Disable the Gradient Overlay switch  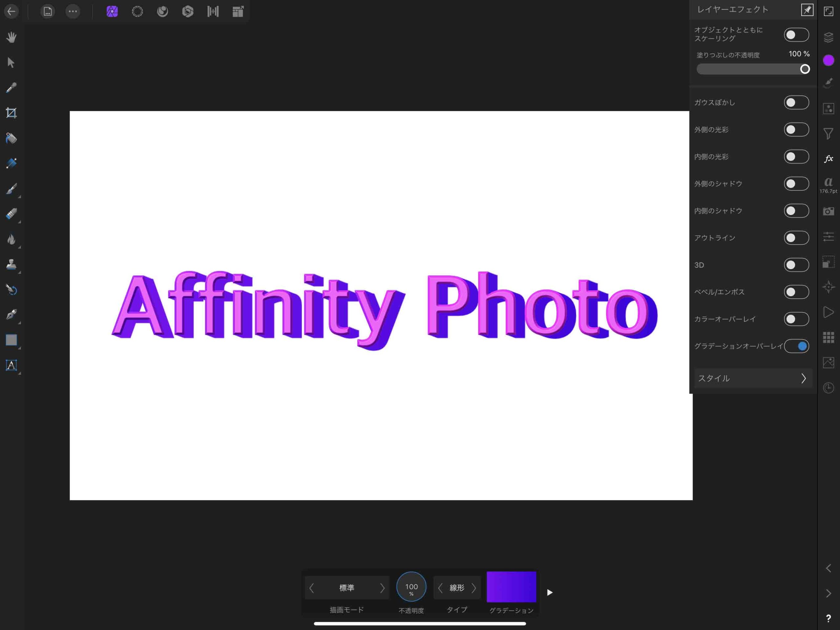pos(796,346)
